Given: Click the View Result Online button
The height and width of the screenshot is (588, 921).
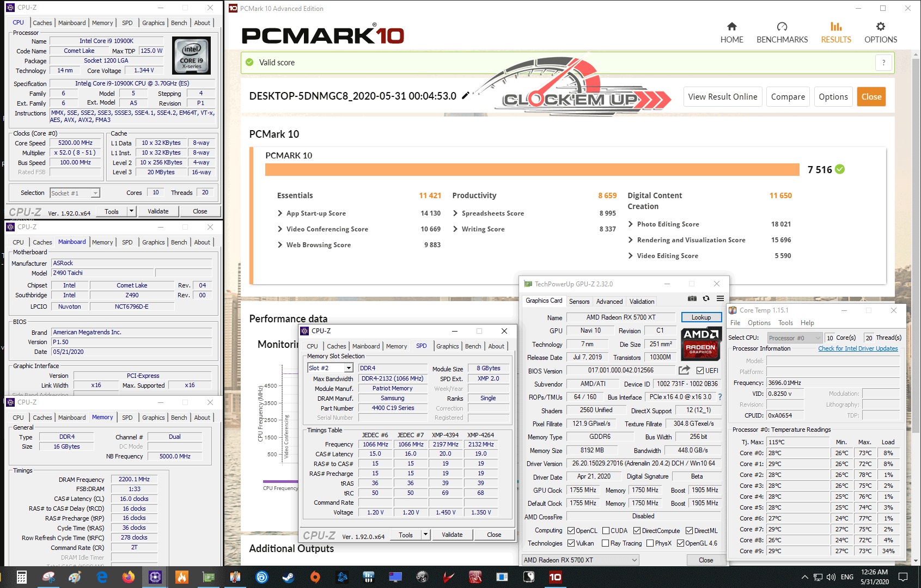Looking at the screenshot, I should tap(722, 97).
